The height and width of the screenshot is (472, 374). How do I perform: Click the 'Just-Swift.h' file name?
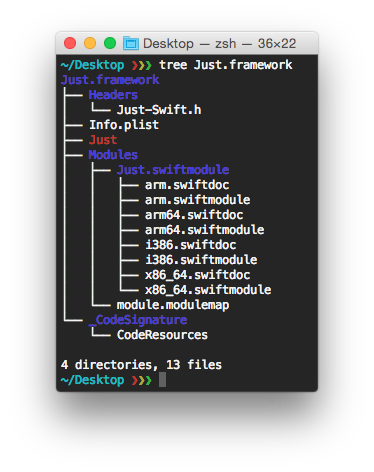tap(159, 110)
